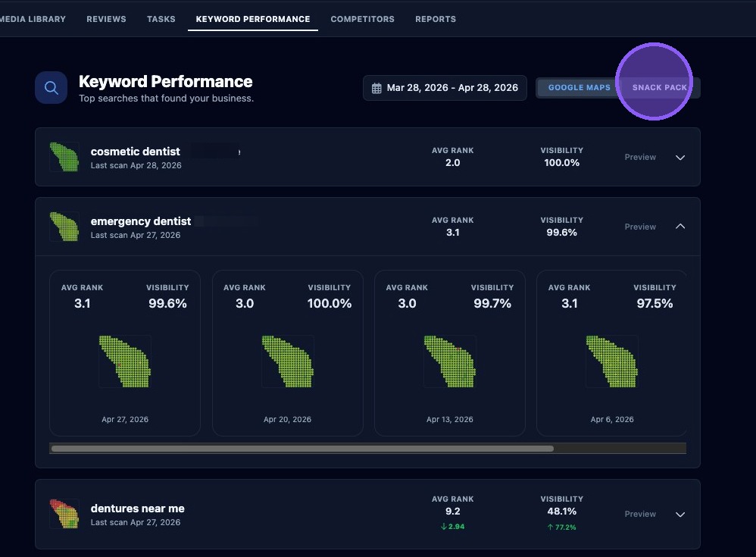The height and width of the screenshot is (557, 756).
Task: Open the Media Library tab
Action: (x=33, y=19)
